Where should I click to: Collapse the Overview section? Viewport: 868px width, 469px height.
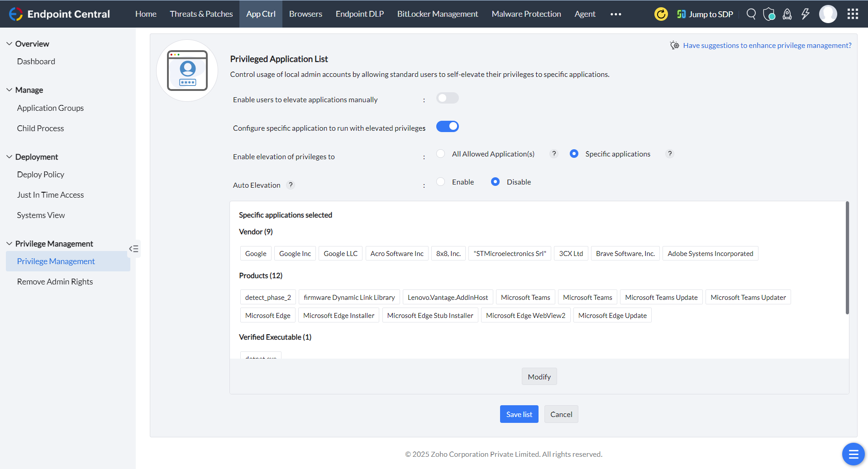(x=9, y=44)
